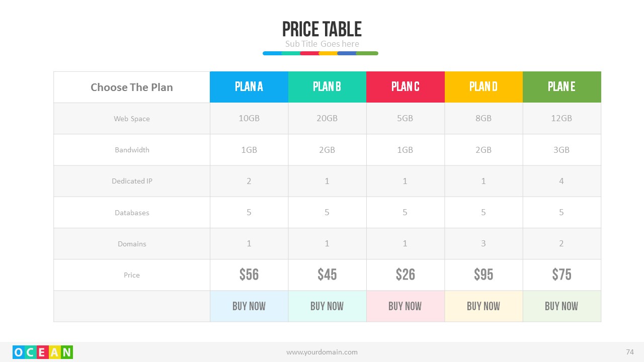Select the Plan A header tab
The width and height of the screenshot is (644, 362).
pos(249,87)
